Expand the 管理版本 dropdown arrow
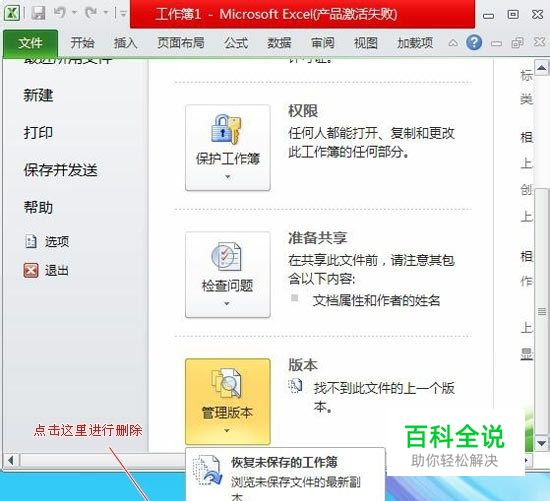Viewport: 550px width, 501px height. tap(227, 430)
